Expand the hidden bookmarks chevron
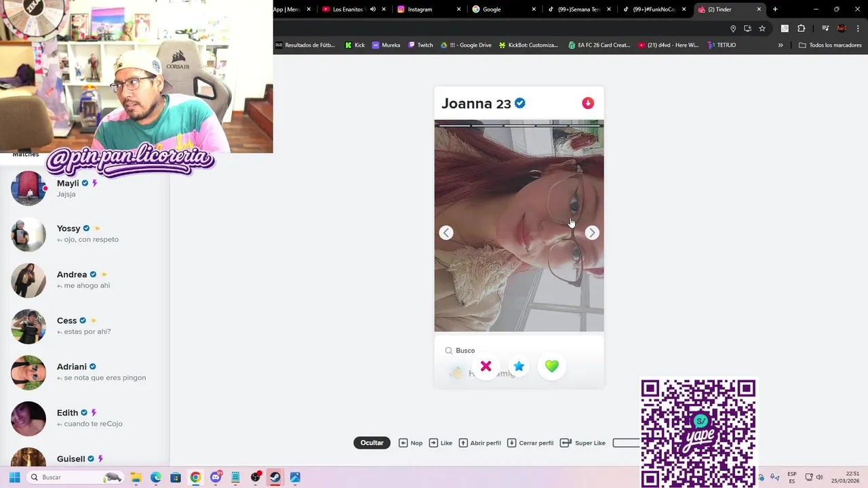The image size is (868, 488). tap(781, 45)
